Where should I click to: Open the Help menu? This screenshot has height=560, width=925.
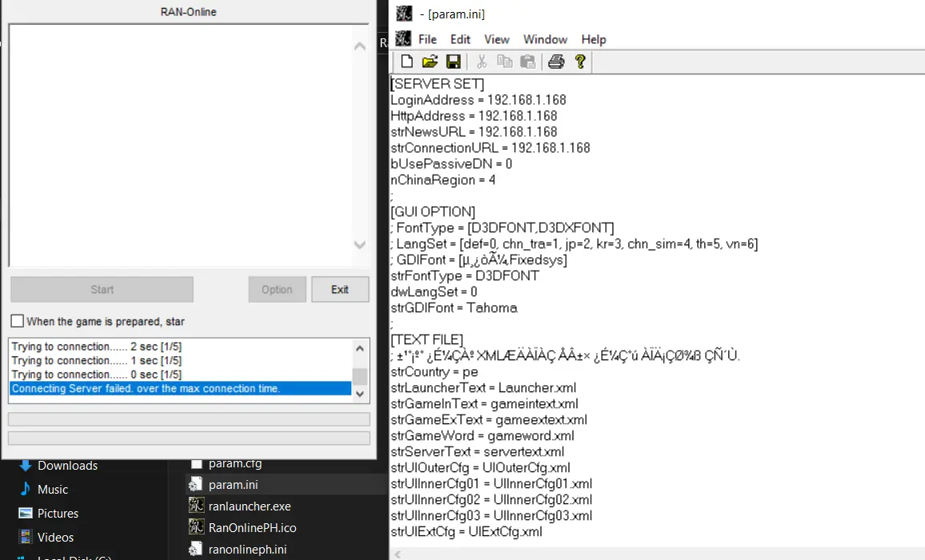tap(593, 39)
